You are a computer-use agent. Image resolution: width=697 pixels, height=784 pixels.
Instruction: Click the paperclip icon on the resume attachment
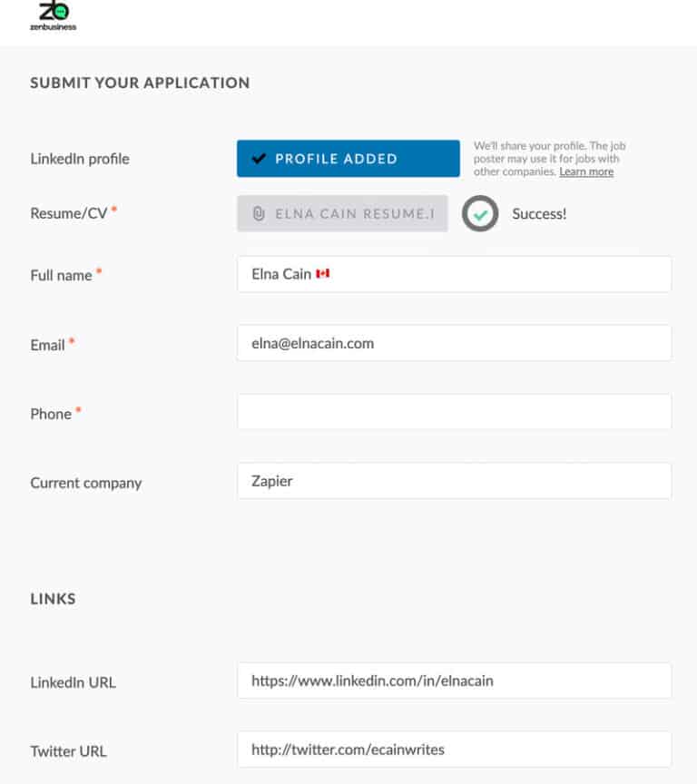click(x=259, y=214)
